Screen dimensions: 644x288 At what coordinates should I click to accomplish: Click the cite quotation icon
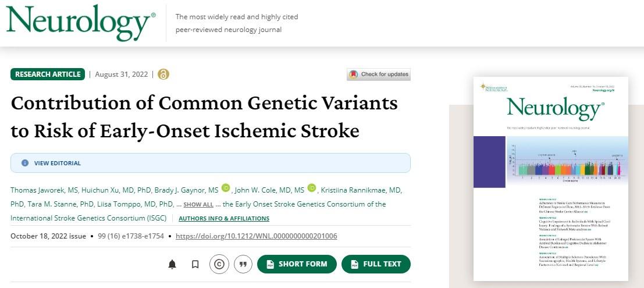coord(243,264)
